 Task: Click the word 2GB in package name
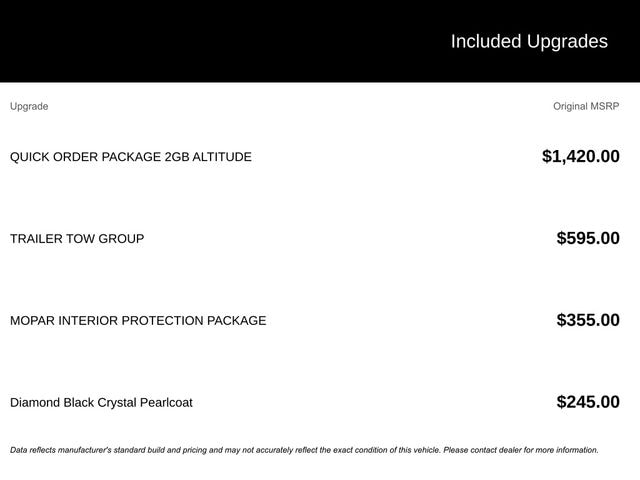[176, 157]
